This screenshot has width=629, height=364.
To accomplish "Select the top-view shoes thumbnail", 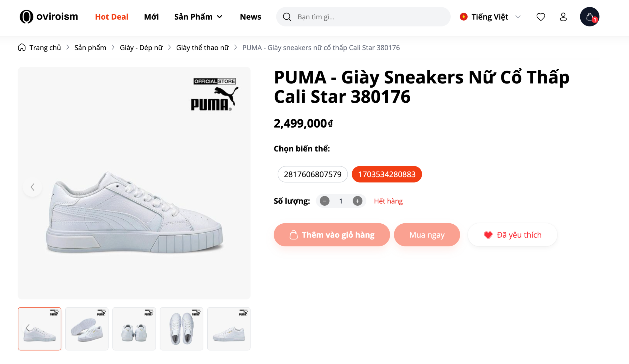I will coord(182,329).
